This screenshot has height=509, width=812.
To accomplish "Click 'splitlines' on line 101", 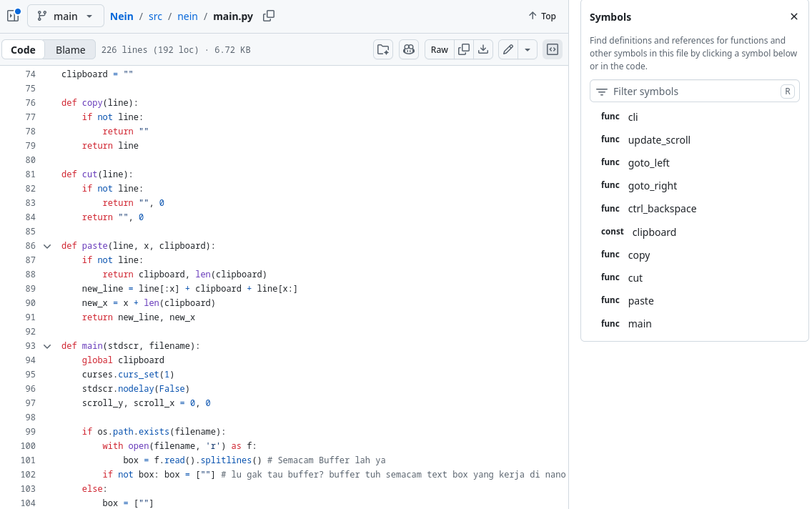I will pyautogui.click(x=226, y=460).
